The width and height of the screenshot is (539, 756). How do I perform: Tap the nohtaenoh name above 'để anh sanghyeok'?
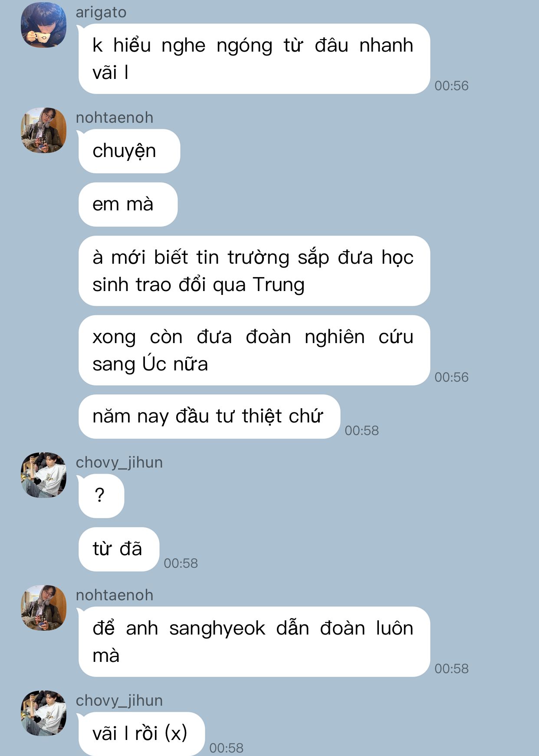click(115, 595)
